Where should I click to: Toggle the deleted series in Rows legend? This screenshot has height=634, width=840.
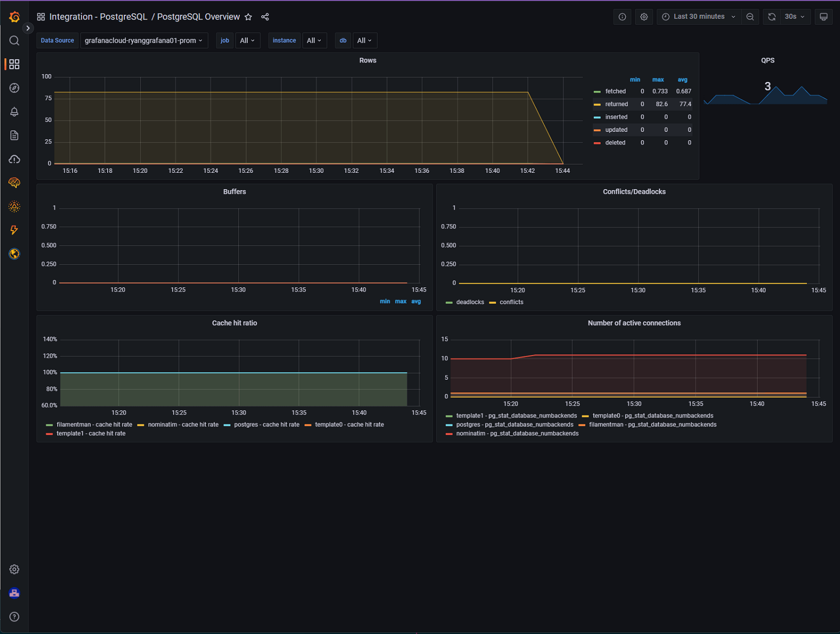[x=614, y=142]
